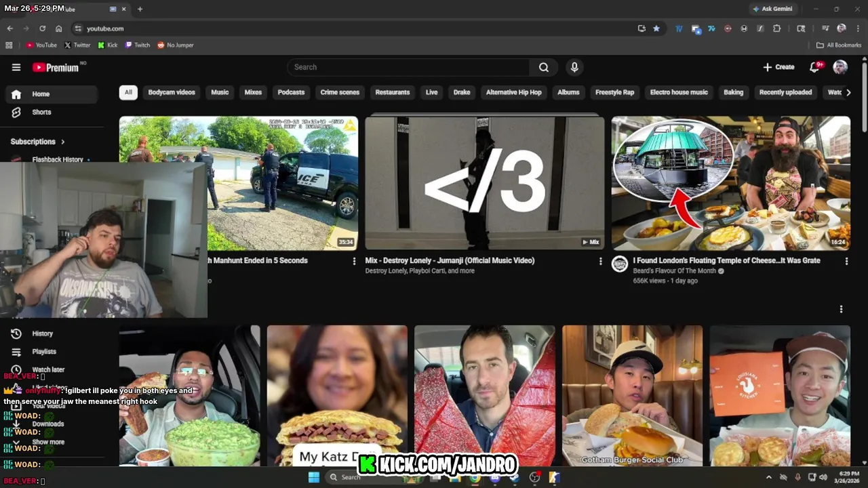Click Twitch bookmark in bookmarks bar

[138, 45]
